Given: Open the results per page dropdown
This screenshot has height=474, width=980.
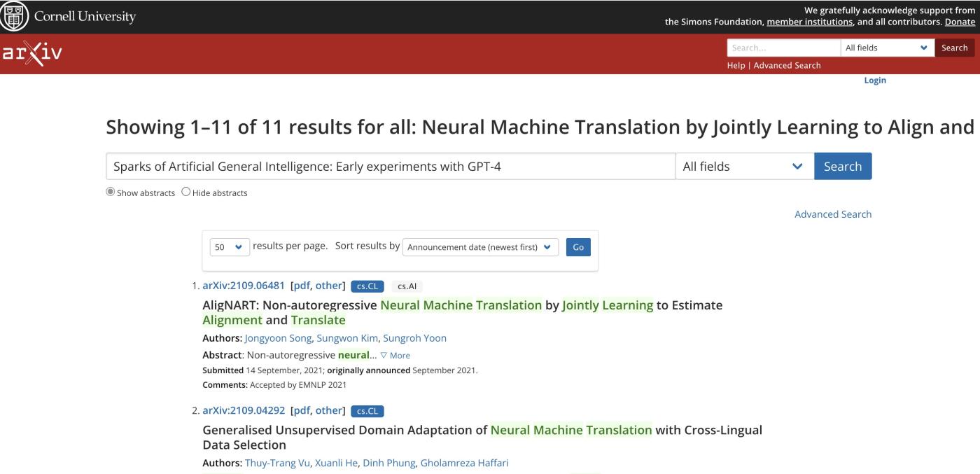Looking at the screenshot, I should (230, 247).
